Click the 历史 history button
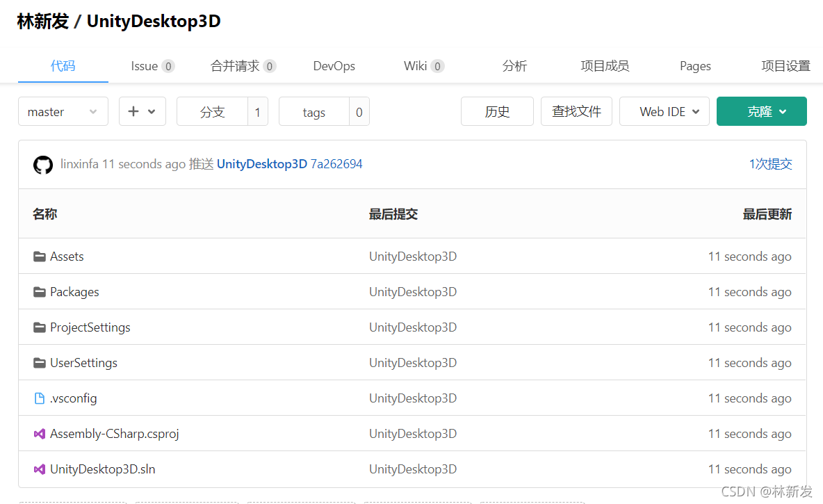Image resolution: width=823 pixels, height=504 pixels. (x=497, y=111)
